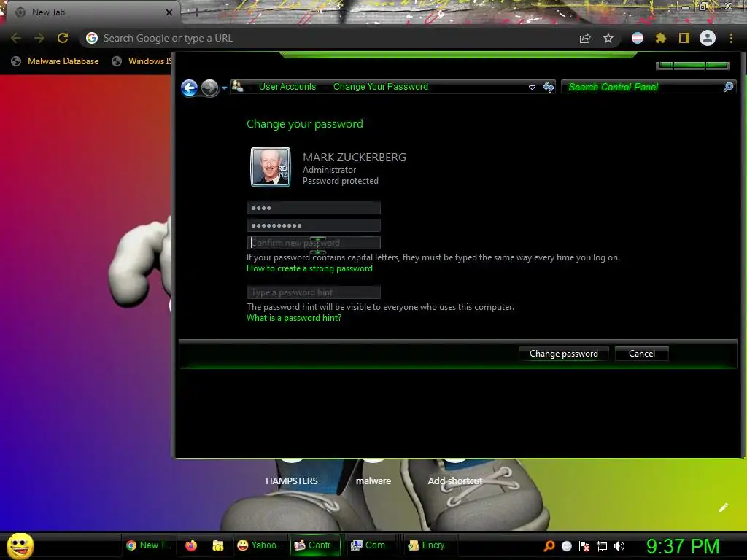Viewport: 747px width, 560px height.
Task: Click the Change password button
Action: point(564,354)
